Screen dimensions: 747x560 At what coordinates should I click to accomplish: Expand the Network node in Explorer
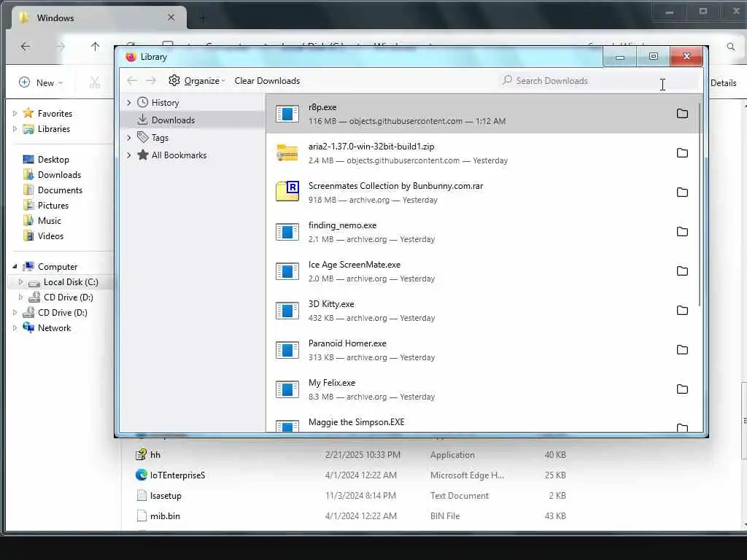(15, 327)
